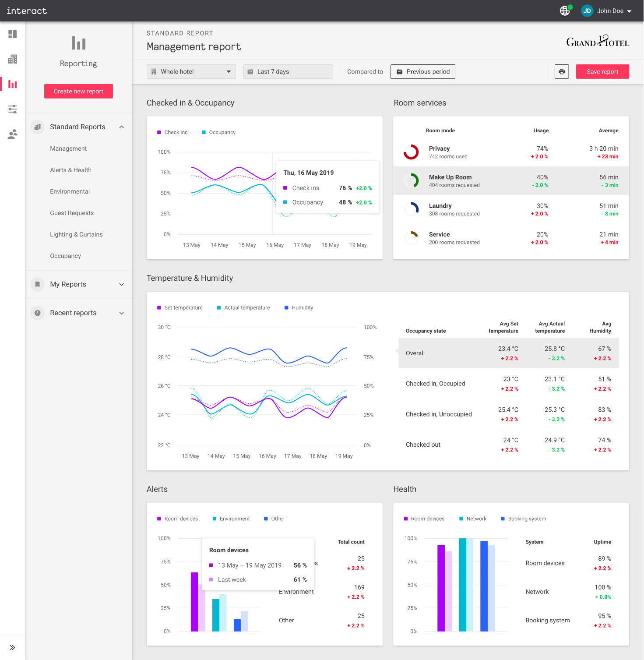Click the Save report button

coord(602,71)
